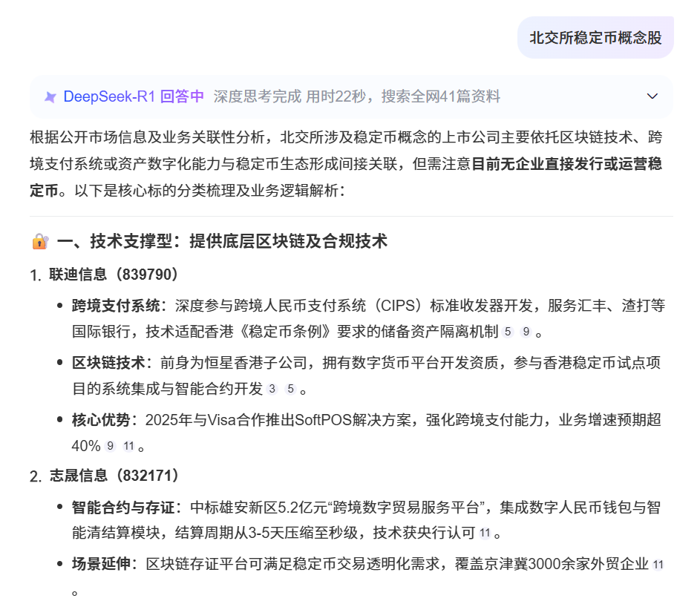
Task: Click the heading 志晟信息（832171）
Action: (x=114, y=476)
